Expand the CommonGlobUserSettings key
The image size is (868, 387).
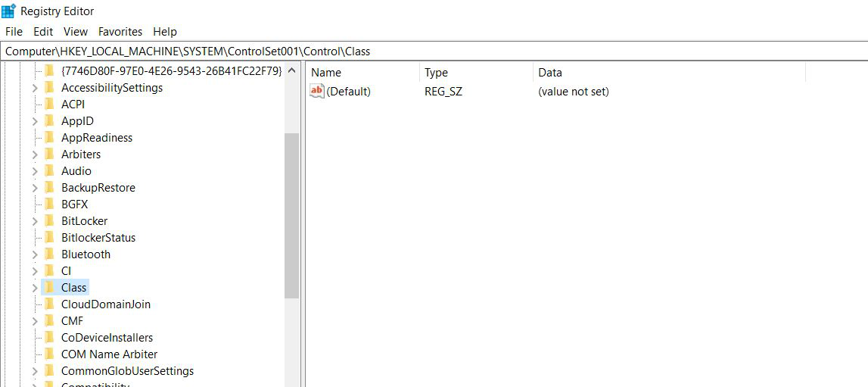point(35,371)
